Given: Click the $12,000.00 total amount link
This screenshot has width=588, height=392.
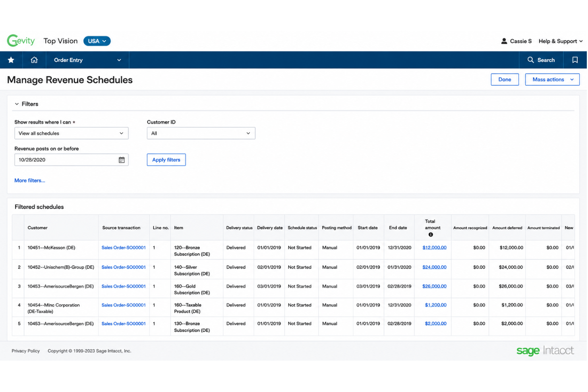Looking at the screenshot, I should tap(435, 248).
